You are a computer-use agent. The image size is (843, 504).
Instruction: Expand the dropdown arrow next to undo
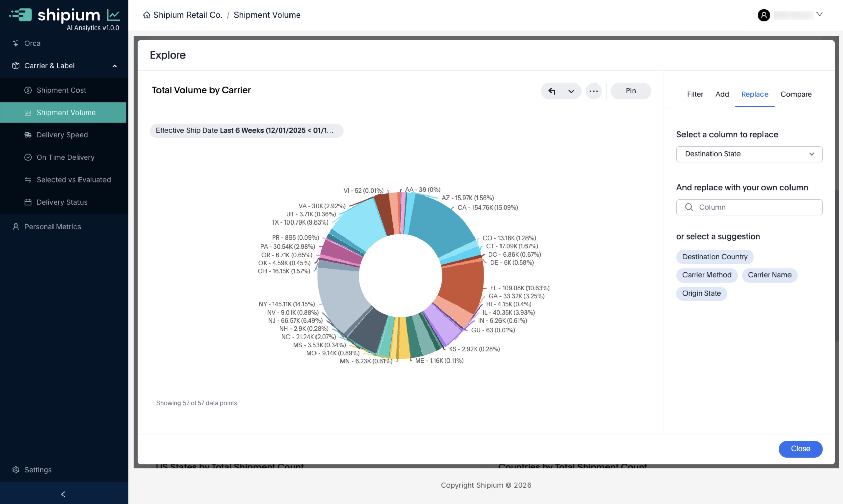[x=571, y=91]
